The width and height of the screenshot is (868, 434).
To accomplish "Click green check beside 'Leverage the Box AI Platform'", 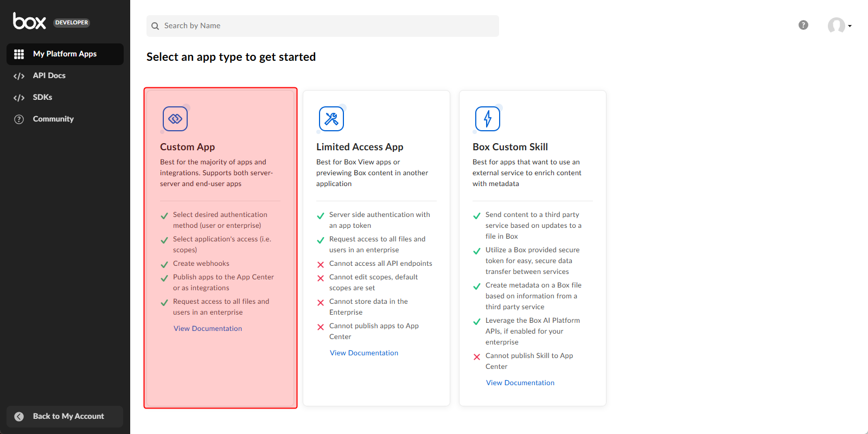I will pyautogui.click(x=477, y=322).
